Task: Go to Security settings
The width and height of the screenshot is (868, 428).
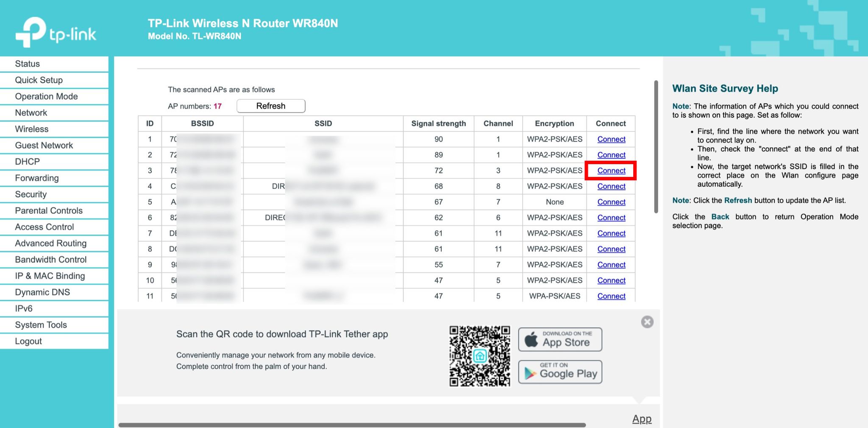Action: 54,194
